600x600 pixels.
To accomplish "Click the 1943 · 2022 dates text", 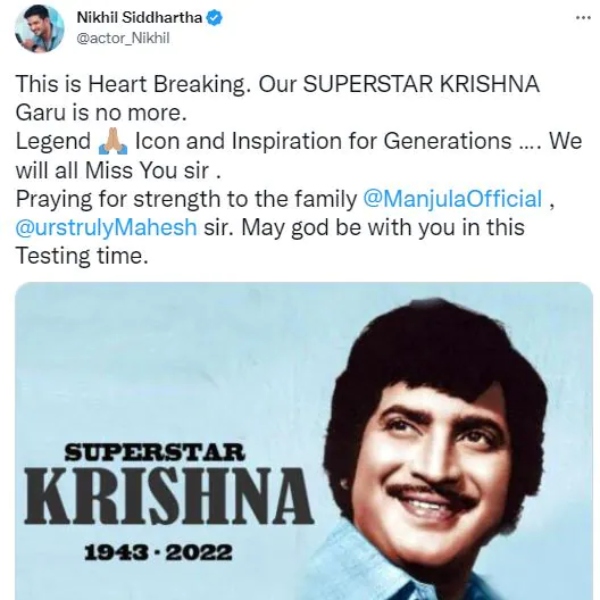I will tap(158, 553).
